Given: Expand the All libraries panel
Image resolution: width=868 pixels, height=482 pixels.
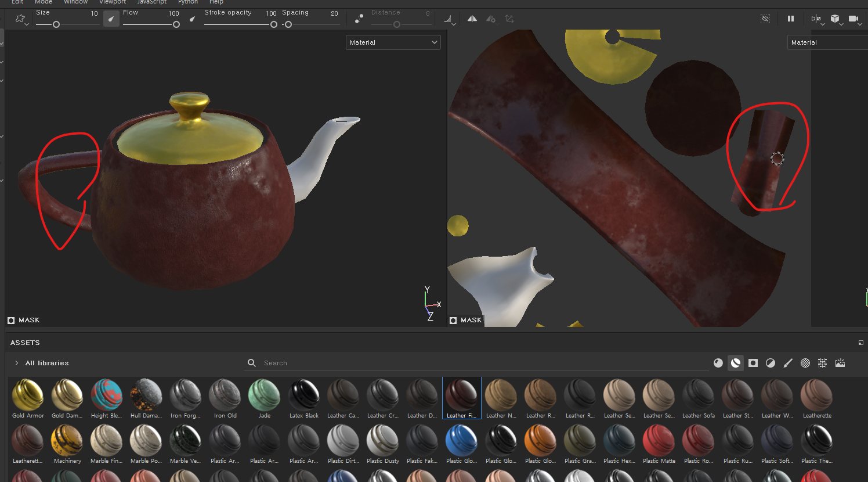Looking at the screenshot, I should pyautogui.click(x=17, y=363).
